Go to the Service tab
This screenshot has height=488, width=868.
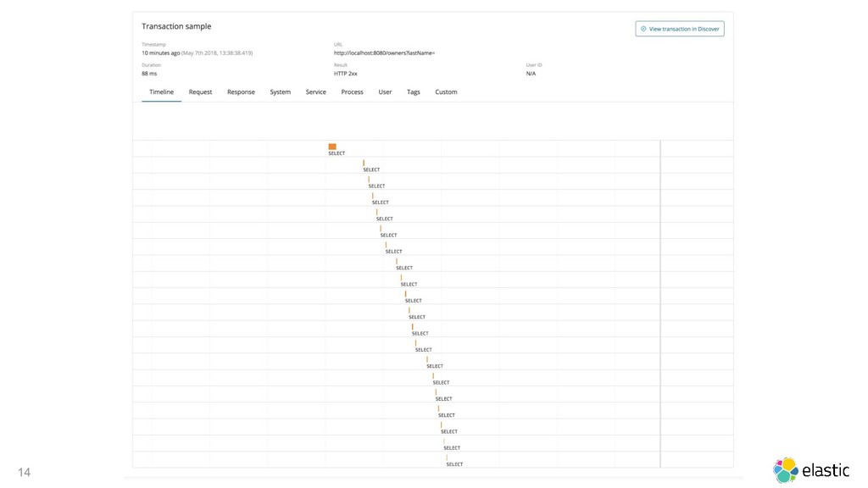(315, 91)
